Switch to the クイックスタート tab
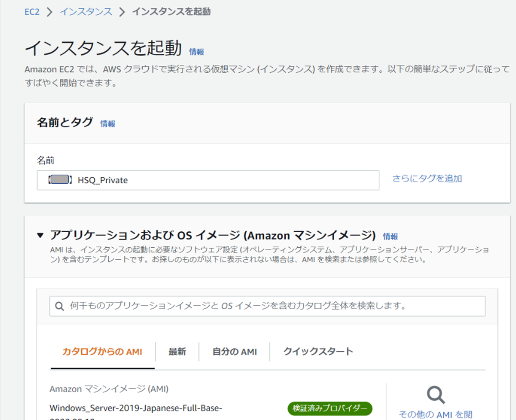 tap(318, 352)
